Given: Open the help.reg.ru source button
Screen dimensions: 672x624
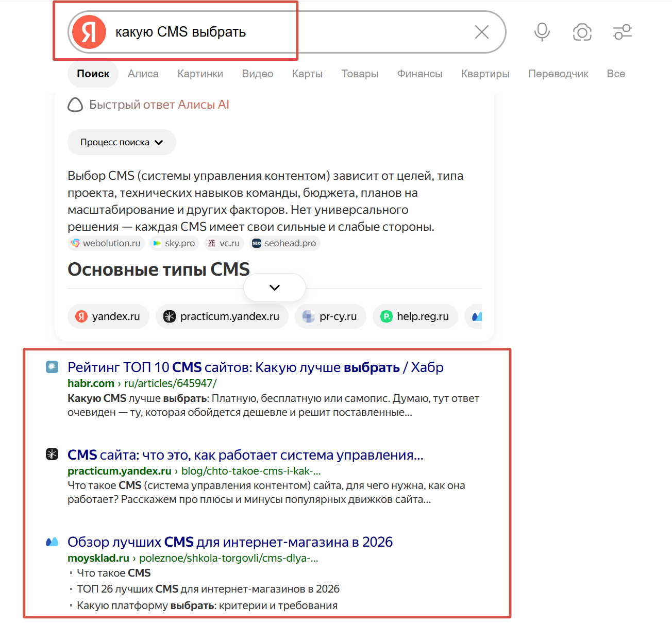Looking at the screenshot, I should pos(415,316).
